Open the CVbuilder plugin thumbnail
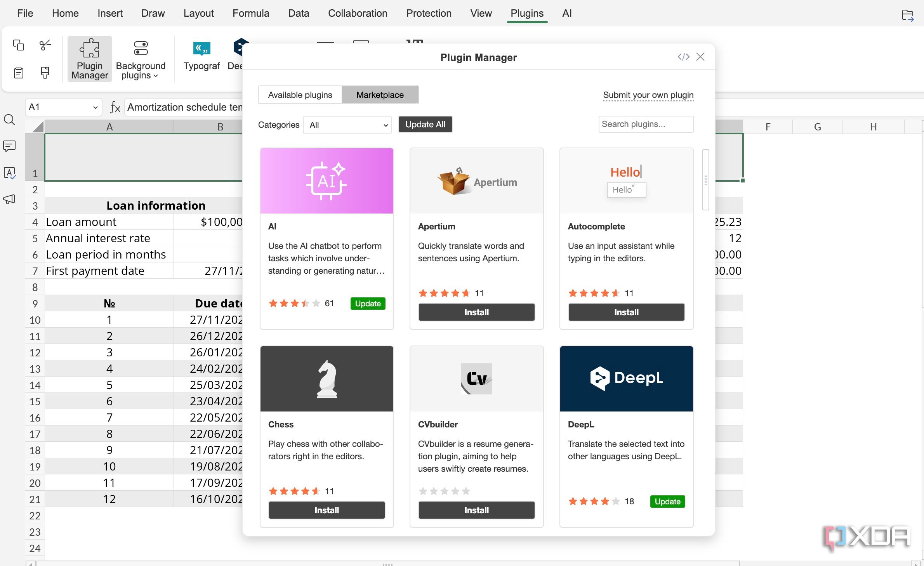The height and width of the screenshot is (566, 924). pyautogui.click(x=477, y=379)
